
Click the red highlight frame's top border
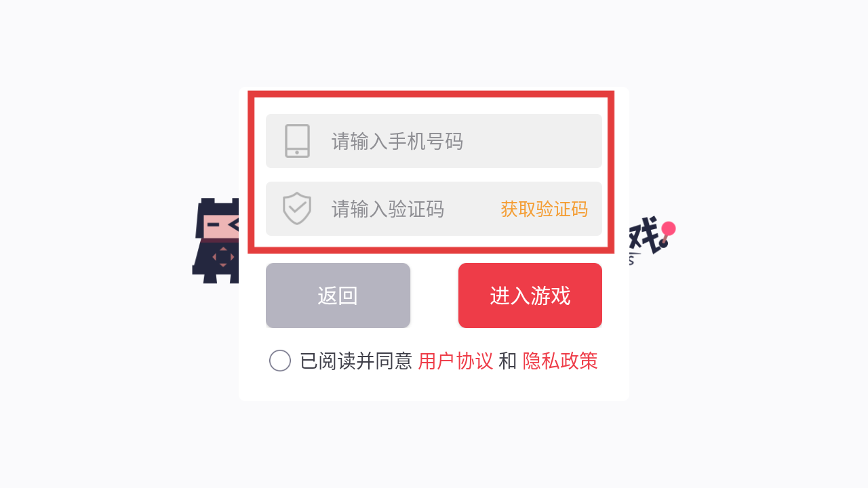pyautogui.click(x=431, y=94)
